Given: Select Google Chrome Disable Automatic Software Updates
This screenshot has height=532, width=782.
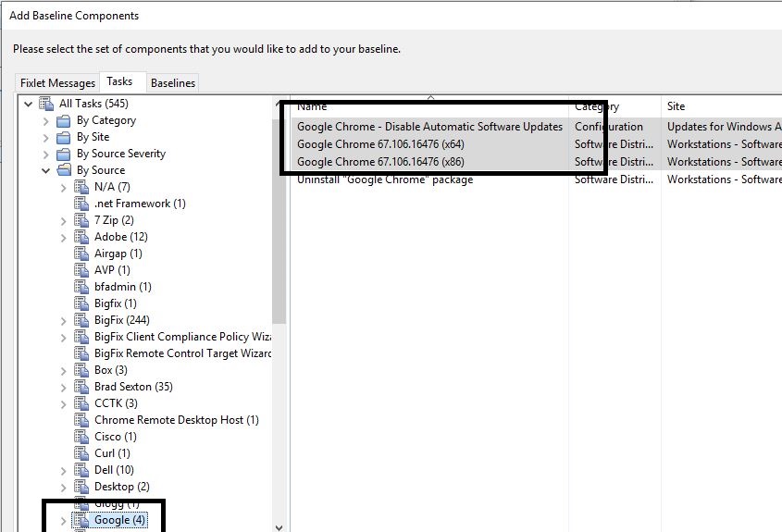Looking at the screenshot, I should point(430,127).
